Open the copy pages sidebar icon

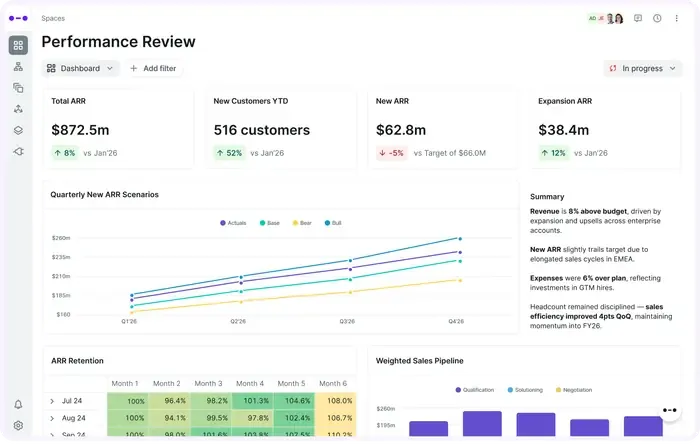18,87
